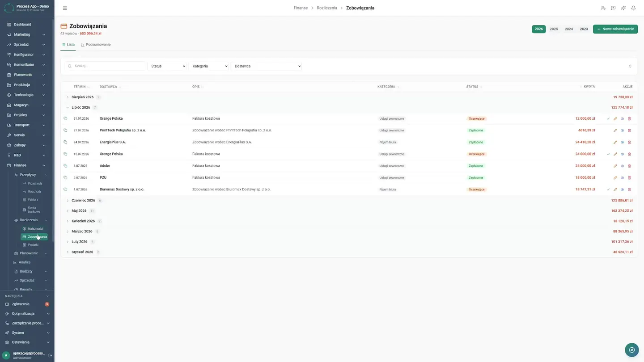Select year 2024

pyautogui.click(x=569, y=29)
